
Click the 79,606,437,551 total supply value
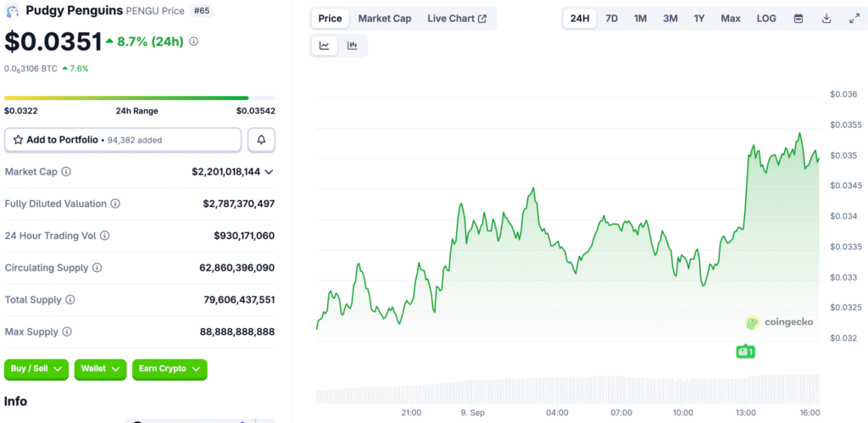(x=239, y=300)
